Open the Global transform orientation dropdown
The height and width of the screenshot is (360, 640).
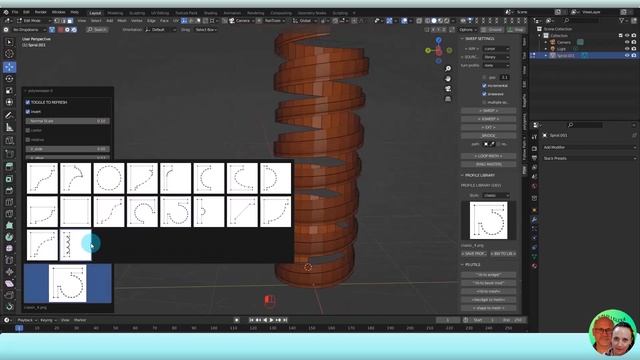point(305,20)
